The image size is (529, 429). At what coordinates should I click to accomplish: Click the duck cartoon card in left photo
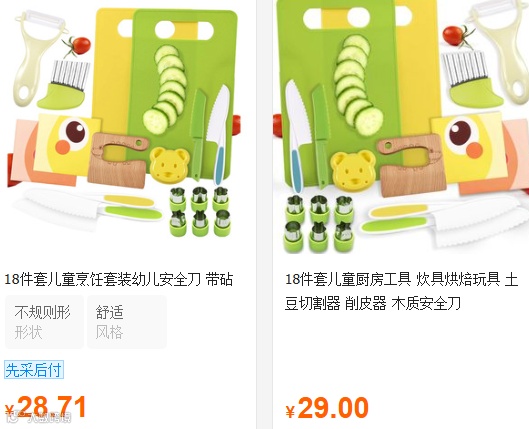[x=67, y=144]
